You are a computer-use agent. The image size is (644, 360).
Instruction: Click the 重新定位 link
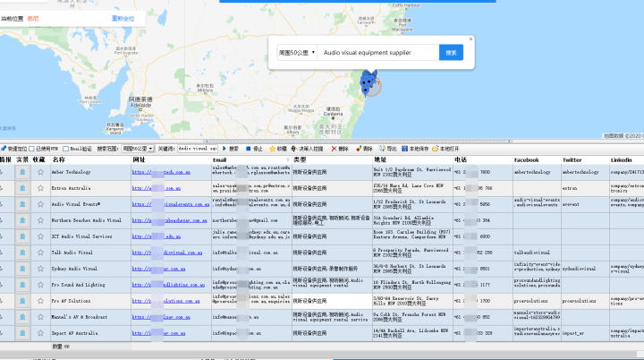click(x=123, y=19)
